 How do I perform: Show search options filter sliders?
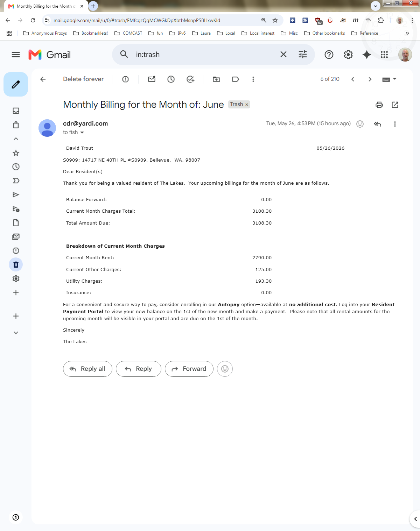pyautogui.click(x=303, y=54)
